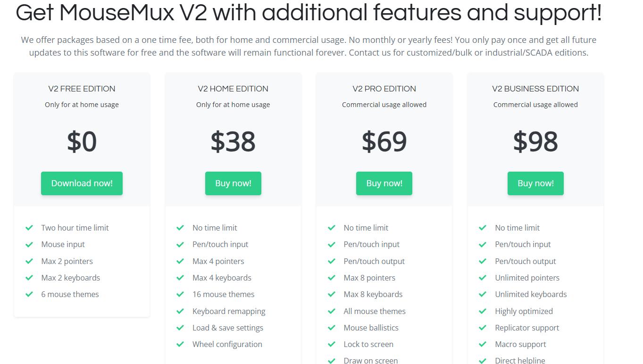Click Buy now under Pro Edition
Screen dimensions: 643x364
[384, 183]
